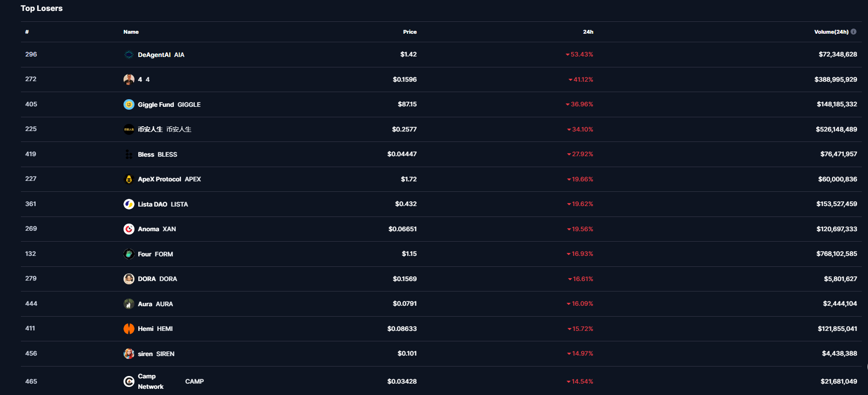Click the 币安人生 coin logo icon

click(x=129, y=129)
